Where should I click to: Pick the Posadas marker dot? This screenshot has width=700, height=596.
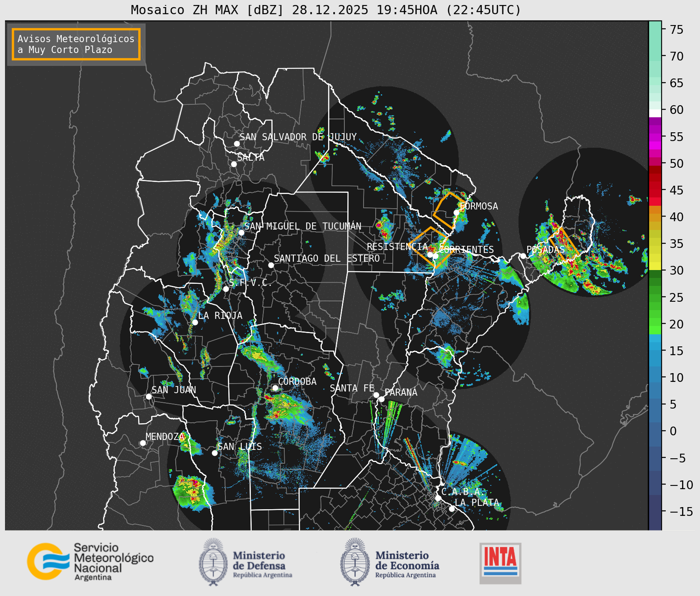point(523,256)
